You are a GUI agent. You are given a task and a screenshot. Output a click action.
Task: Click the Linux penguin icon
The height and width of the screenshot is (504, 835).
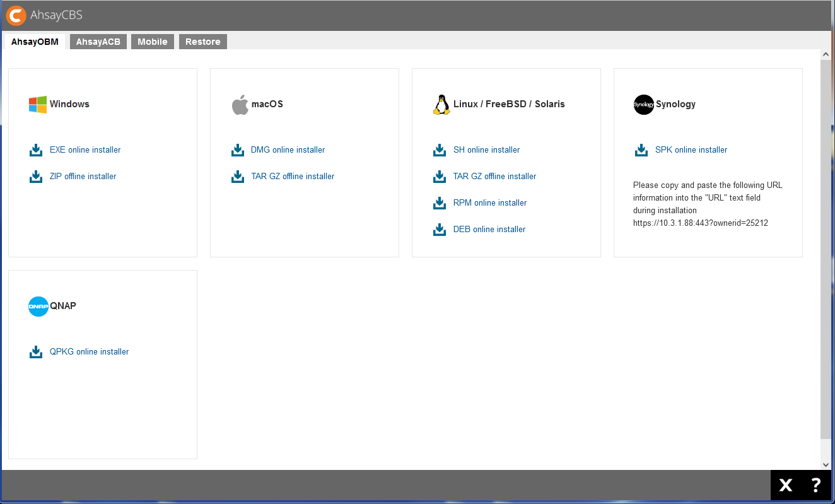click(441, 103)
